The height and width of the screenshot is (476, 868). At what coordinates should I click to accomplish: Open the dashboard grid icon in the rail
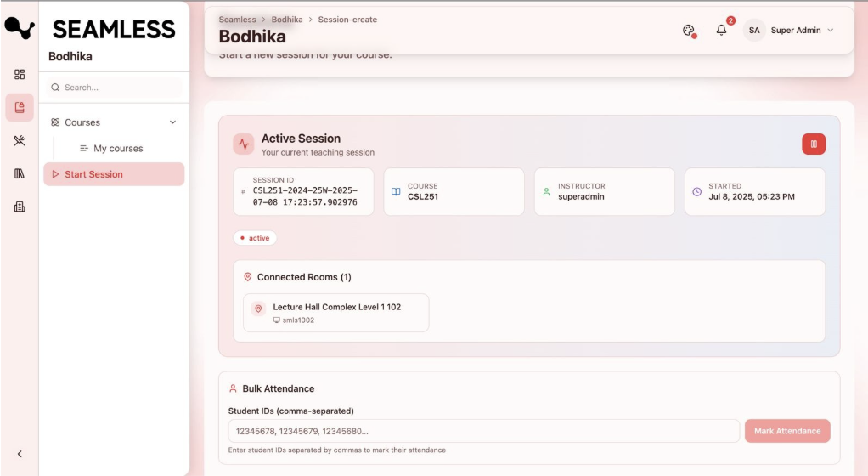(x=20, y=74)
